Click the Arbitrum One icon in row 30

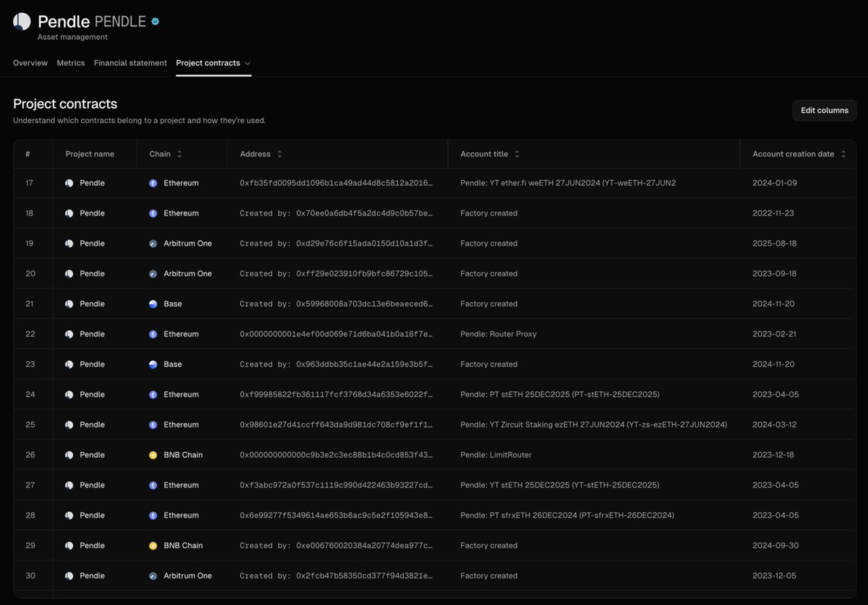(x=153, y=576)
